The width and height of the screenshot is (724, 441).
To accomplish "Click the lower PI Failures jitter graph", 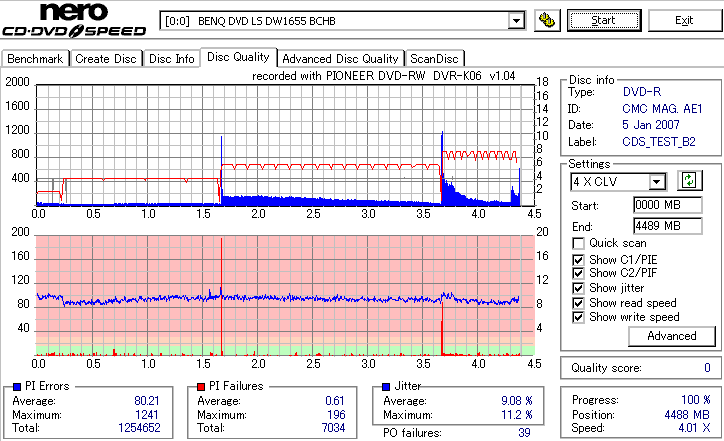I will 285,296.
